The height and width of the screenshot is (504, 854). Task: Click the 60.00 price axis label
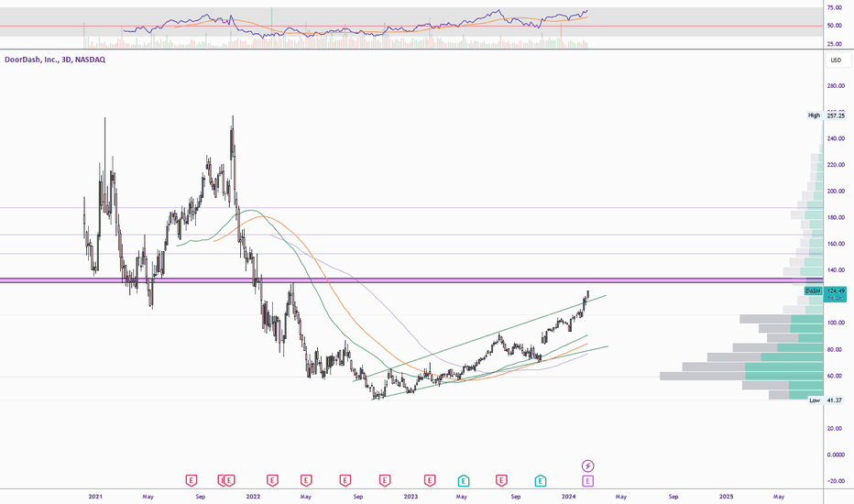[x=836, y=376]
